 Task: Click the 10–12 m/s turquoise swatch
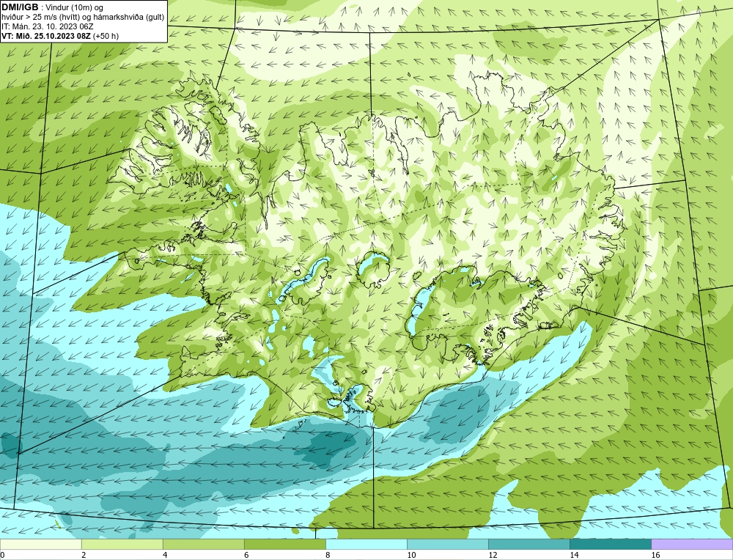tap(447, 544)
